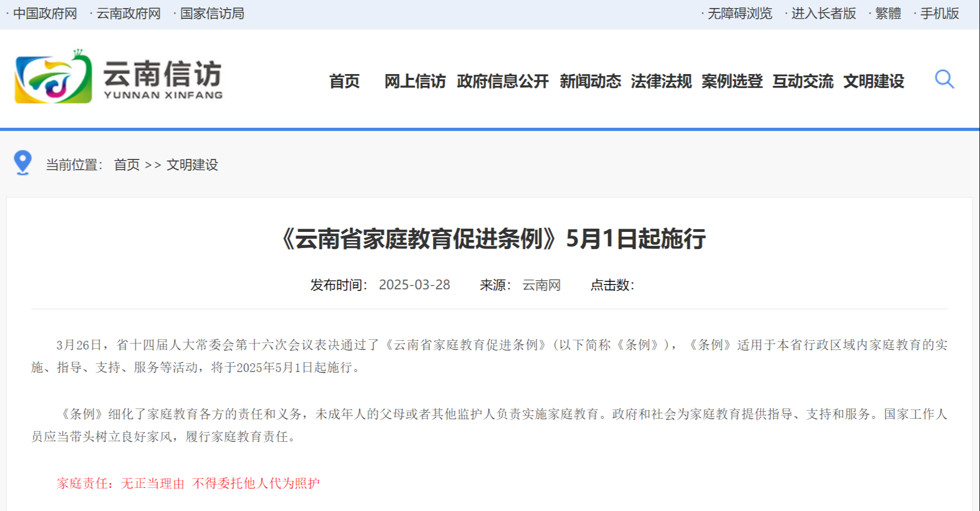Click 首页 in the breadcrumb trail
980x511 pixels.
click(x=127, y=165)
